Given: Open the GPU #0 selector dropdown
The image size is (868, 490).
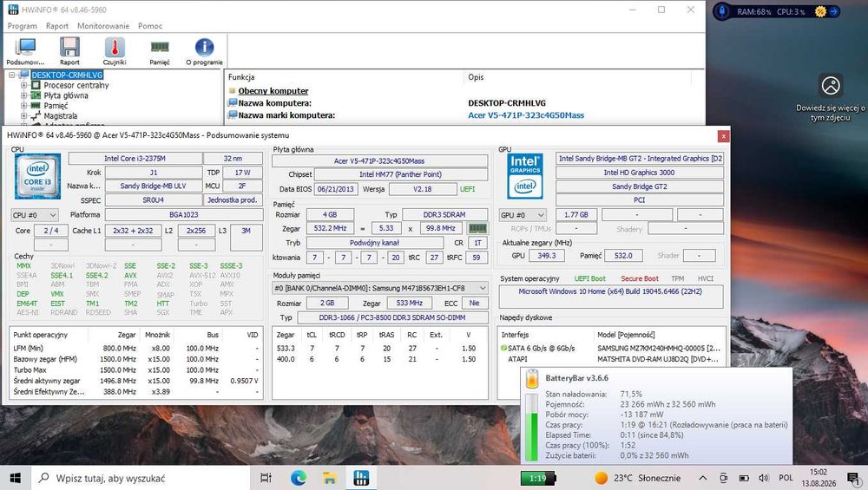Looking at the screenshot, I should tap(523, 214).
